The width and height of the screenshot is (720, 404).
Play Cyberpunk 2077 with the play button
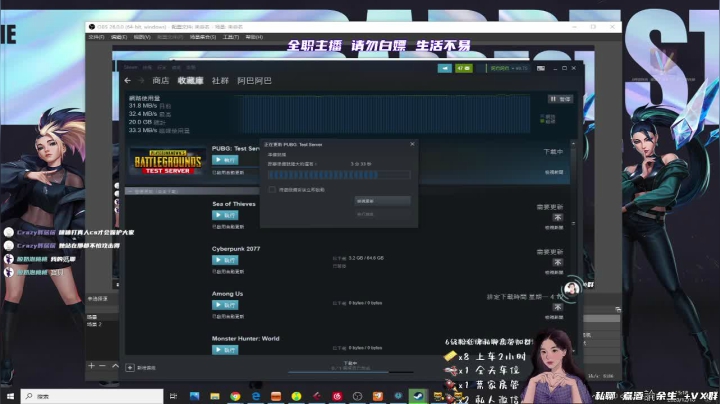coord(225,260)
